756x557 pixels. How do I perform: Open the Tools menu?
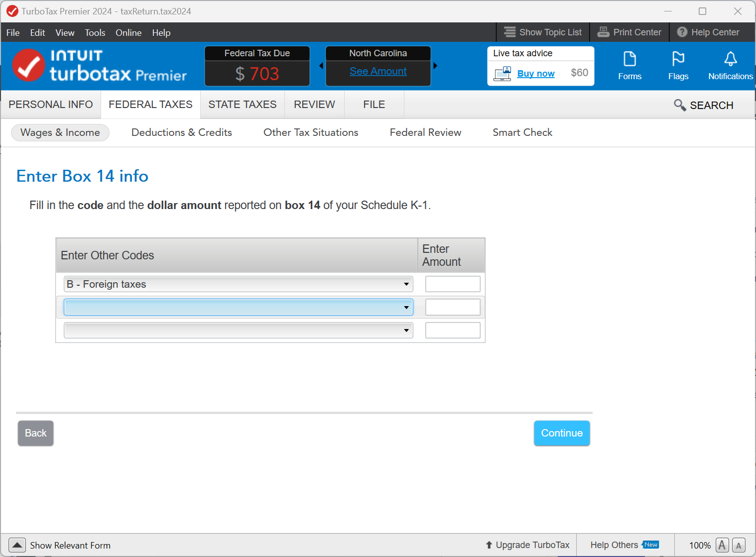(x=95, y=32)
